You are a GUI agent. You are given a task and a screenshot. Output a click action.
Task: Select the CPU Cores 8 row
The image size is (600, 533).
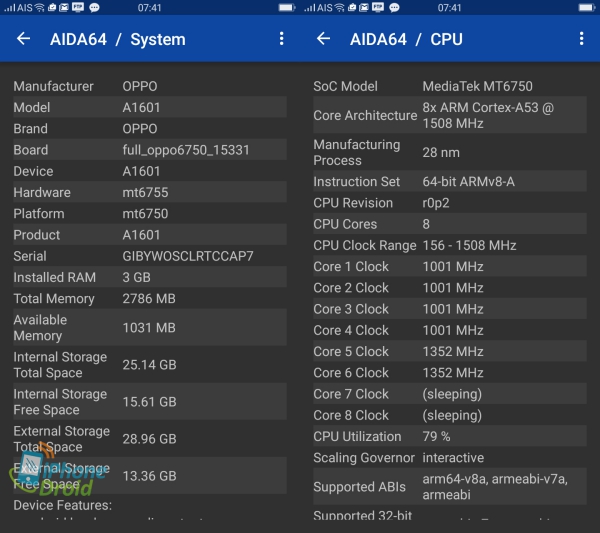click(x=450, y=224)
